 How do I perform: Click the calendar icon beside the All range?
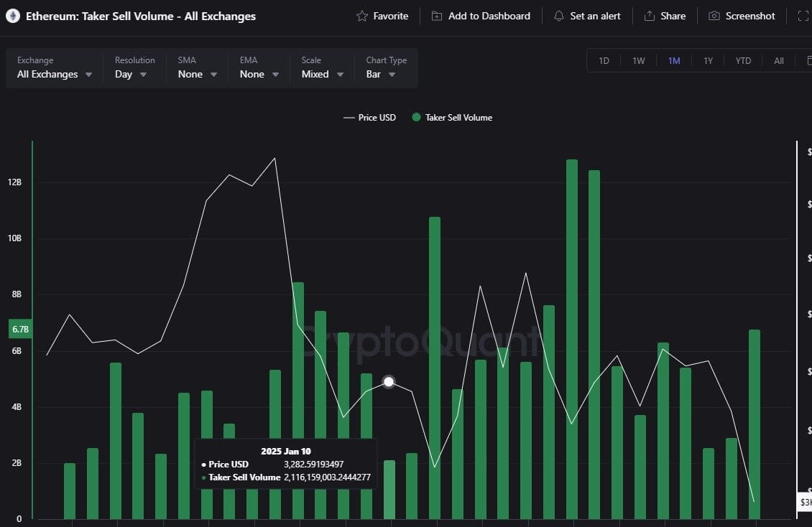(809, 60)
